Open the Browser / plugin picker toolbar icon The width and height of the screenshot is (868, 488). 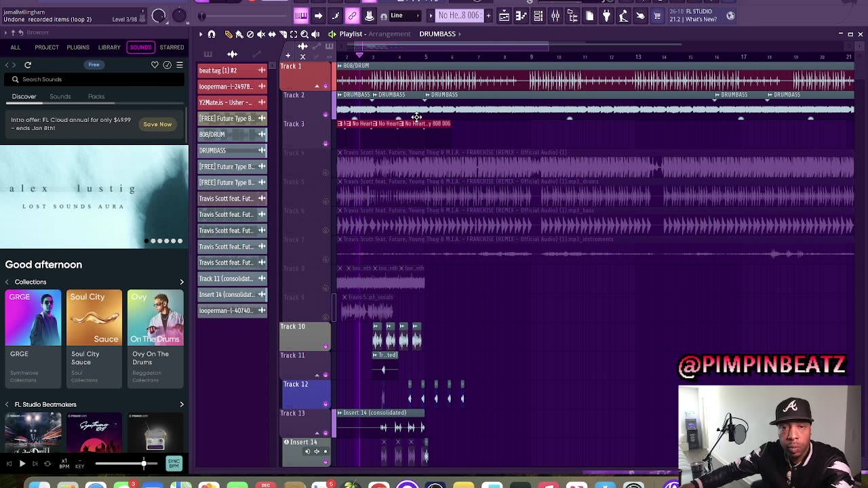pos(572,16)
